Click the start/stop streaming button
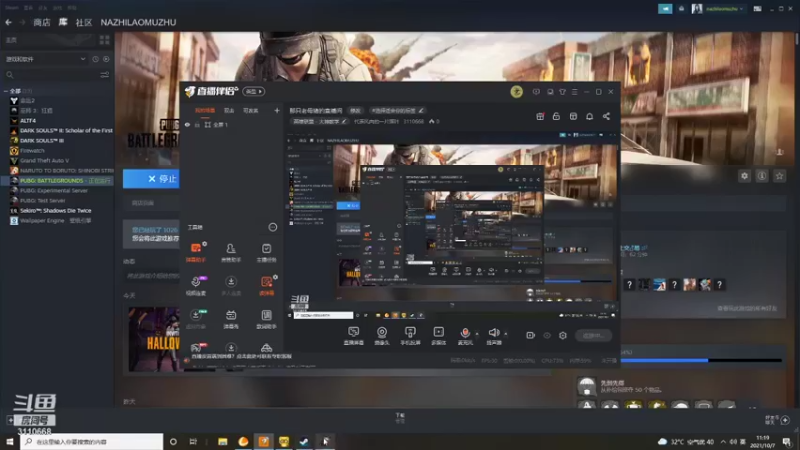 [593, 335]
